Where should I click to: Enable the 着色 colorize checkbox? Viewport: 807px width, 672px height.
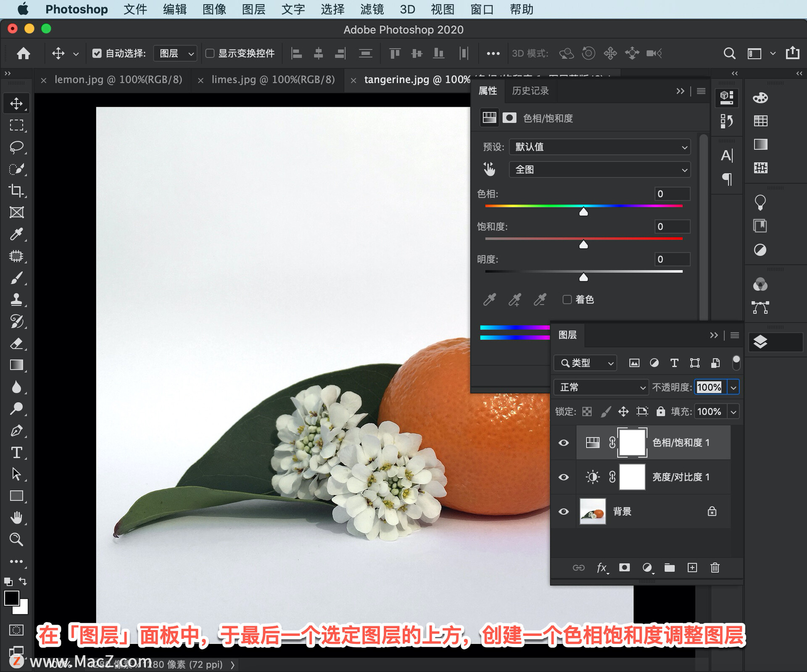(567, 299)
